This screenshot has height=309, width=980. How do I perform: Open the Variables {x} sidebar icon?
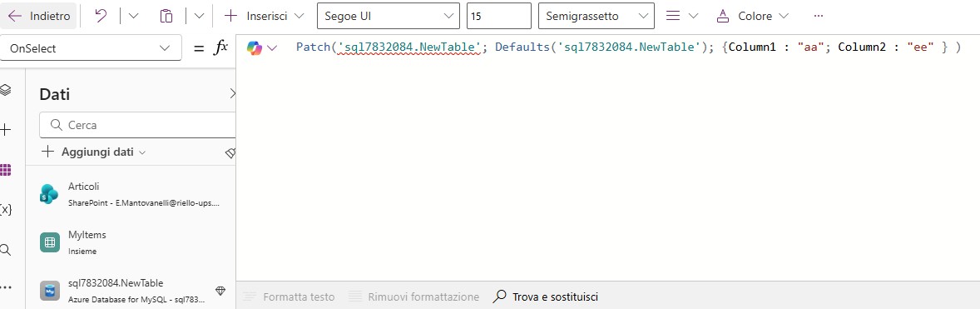(x=6, y=210)
